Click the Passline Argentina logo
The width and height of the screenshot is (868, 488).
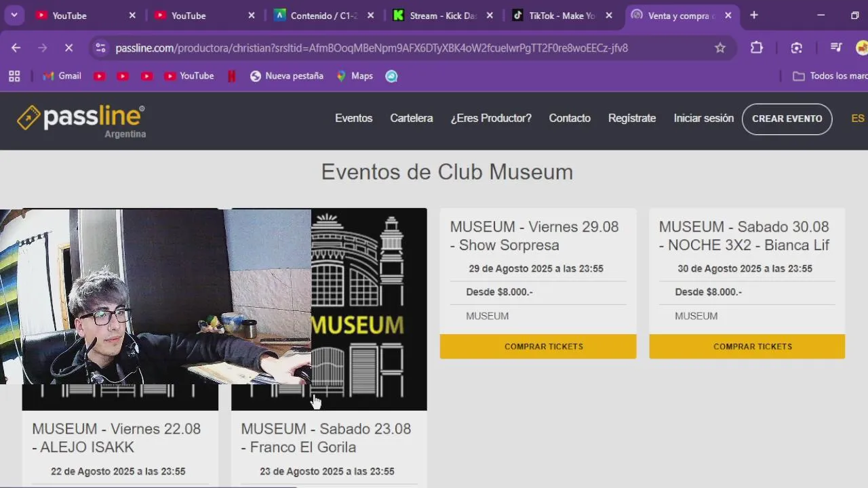tap(81, 121)
